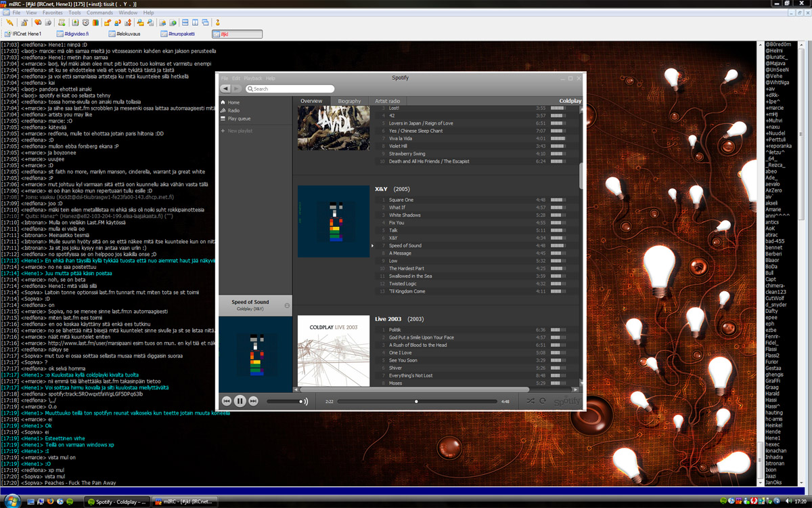The width and height of the screenshot is (812, 508).
Task: Open Radio in the Spotify sidebar
Action: (x=233, y=110)
